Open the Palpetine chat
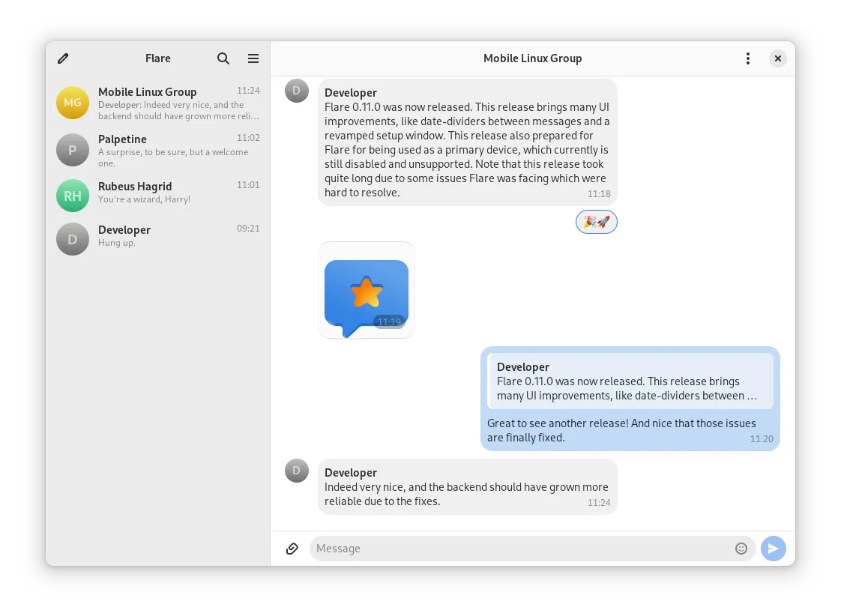Viewport: 841px width, 616px height. [157, 150]
